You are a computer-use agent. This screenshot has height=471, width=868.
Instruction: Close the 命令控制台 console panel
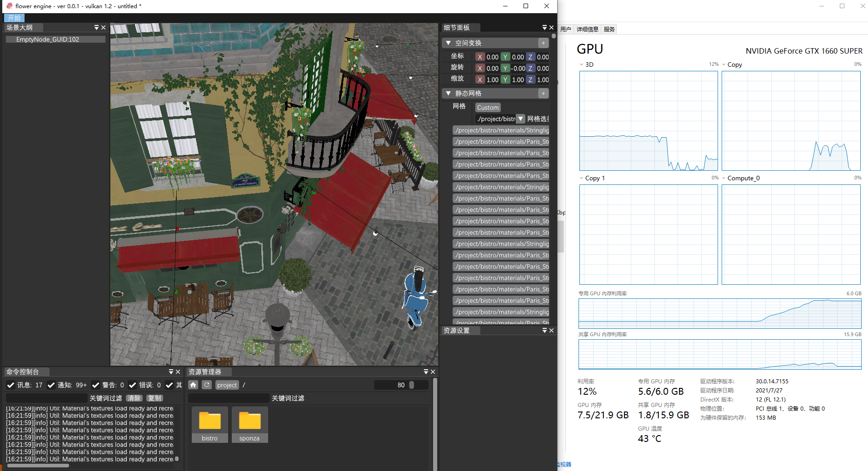pyautogui.click(x=178, y=372)
